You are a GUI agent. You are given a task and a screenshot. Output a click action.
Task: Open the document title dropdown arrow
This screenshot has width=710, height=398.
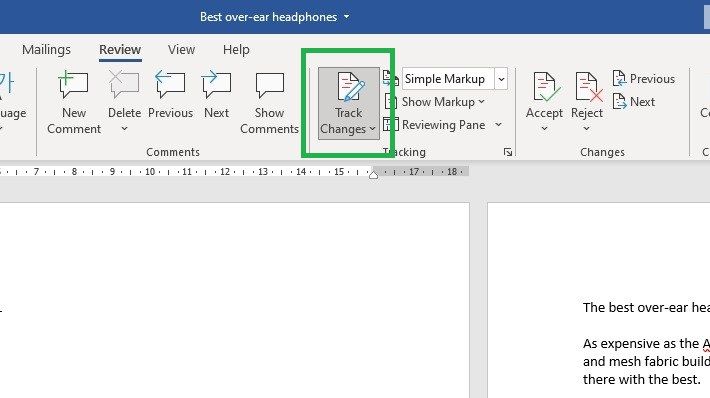(346, 17)
